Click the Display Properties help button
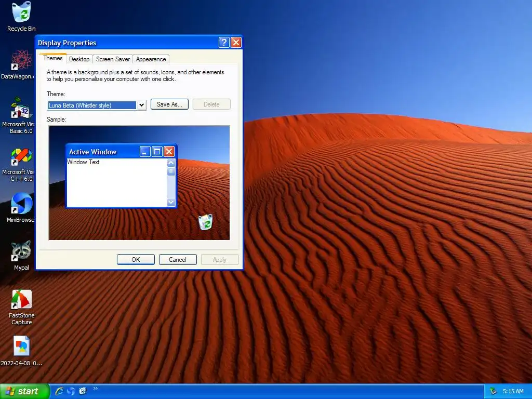 click(224, 43)
